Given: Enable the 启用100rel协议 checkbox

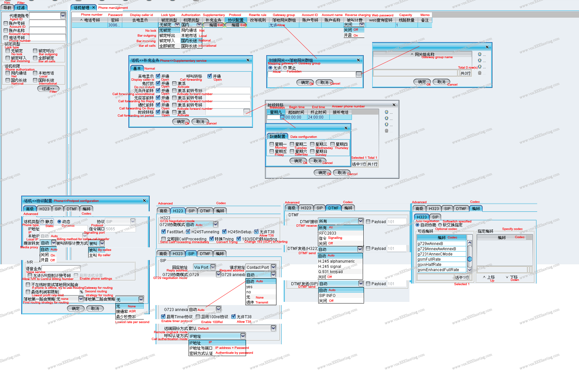Looking at the screenshot, I should click(198, 317).
